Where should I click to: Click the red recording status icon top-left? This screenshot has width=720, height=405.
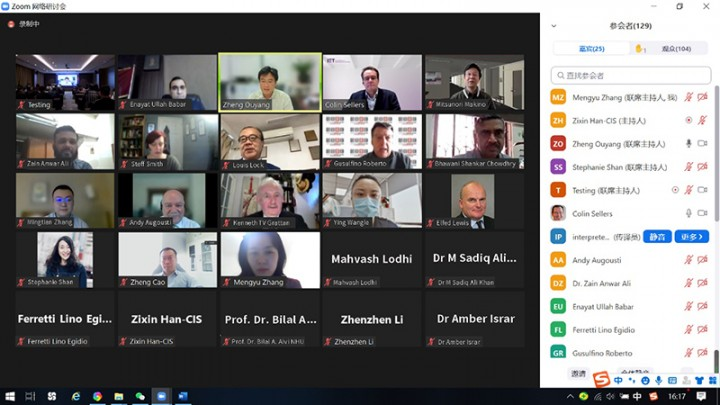[x=11, y=24]
